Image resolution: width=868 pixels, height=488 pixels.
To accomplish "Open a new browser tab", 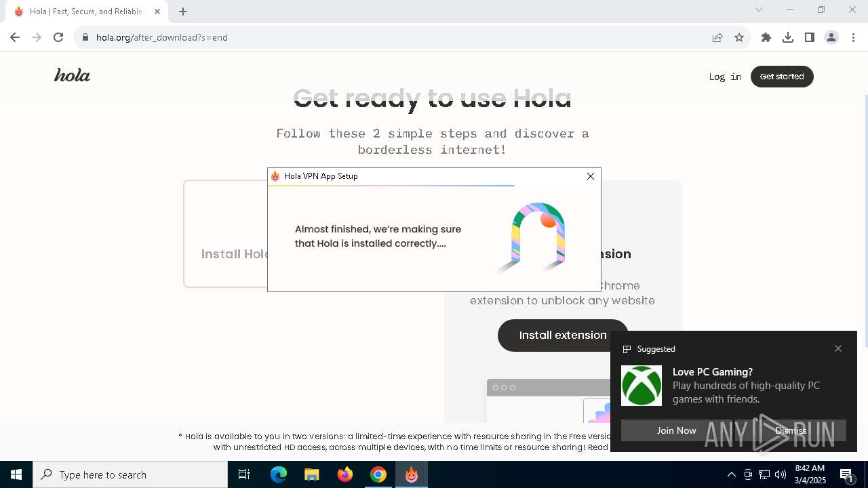I will (183, 12).
